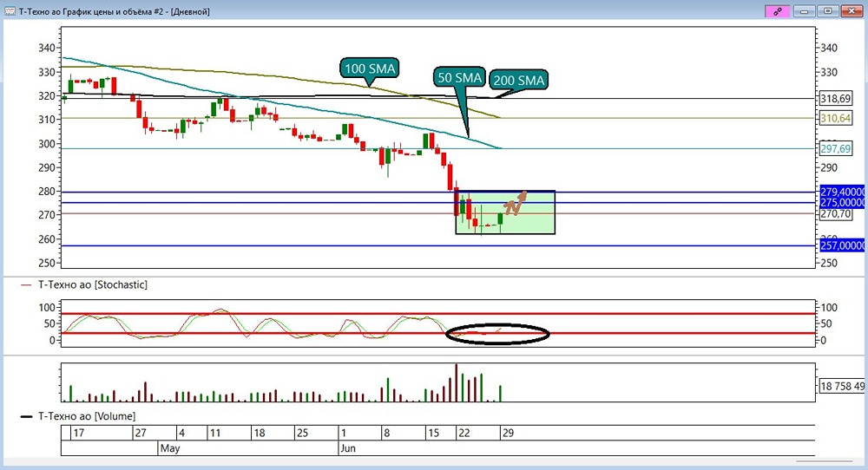This screenshot has width=868, height=470.
Task: Click the 270,70 last price label
Action: point(835,213)
